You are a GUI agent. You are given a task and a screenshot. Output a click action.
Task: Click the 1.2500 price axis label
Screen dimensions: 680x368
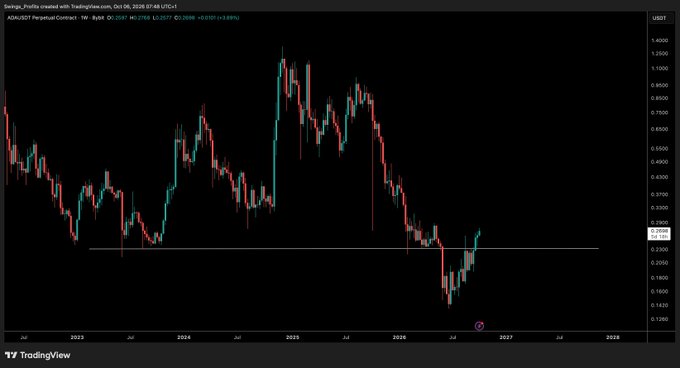click(x=660, y=54)
